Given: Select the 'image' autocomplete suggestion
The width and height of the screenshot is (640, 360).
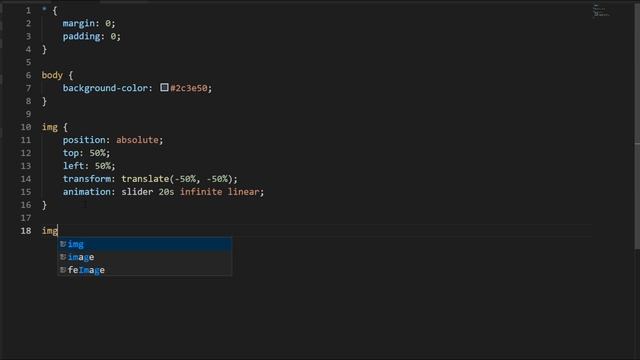Looking at the screenshot, I should pos(145,257).
